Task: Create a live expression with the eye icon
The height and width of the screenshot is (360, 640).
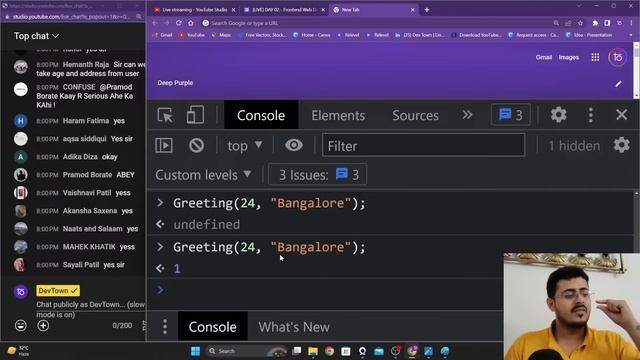Action: tap(293, 145)
